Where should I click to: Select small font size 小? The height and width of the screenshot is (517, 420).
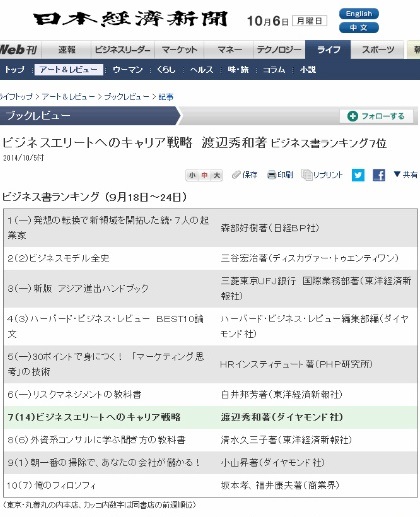click(192, 175)
